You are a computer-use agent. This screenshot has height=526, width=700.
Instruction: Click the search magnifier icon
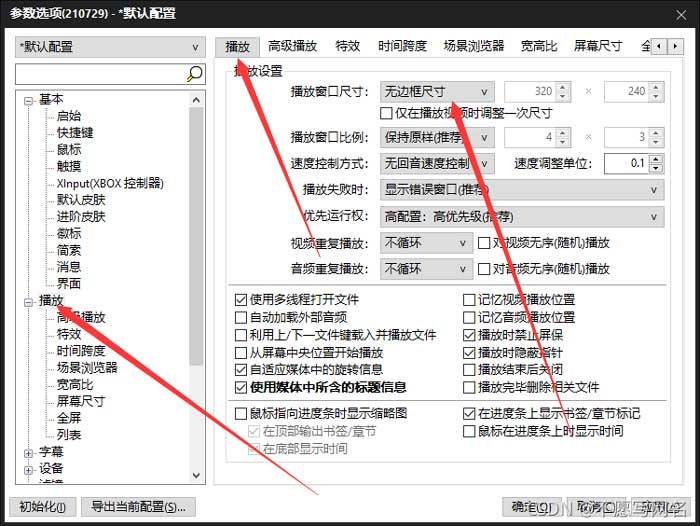195,74
